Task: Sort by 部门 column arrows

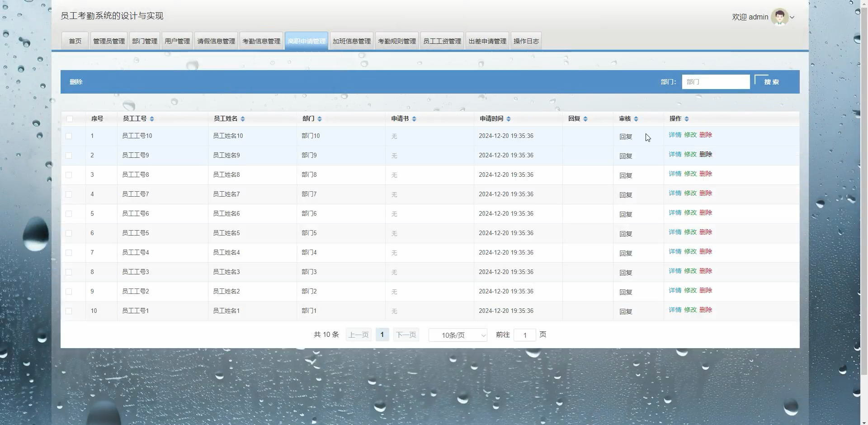Action: 320,118
